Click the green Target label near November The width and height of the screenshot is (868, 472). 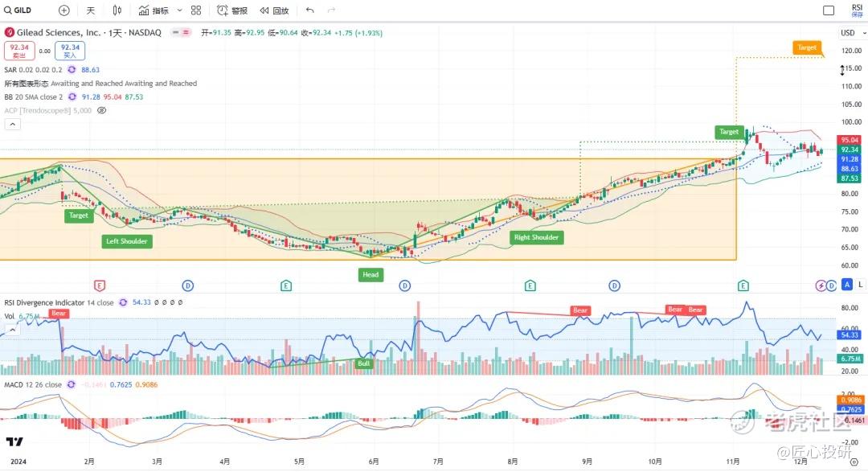(728, 132)
